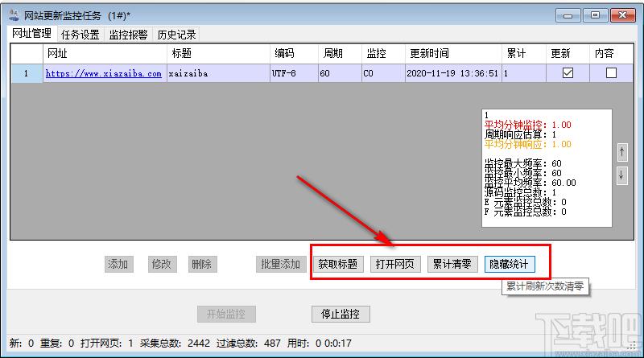The width and height of the screenshot is (644, 358).
Task: Click the 批量添加 button
Action: click(281, 264)
